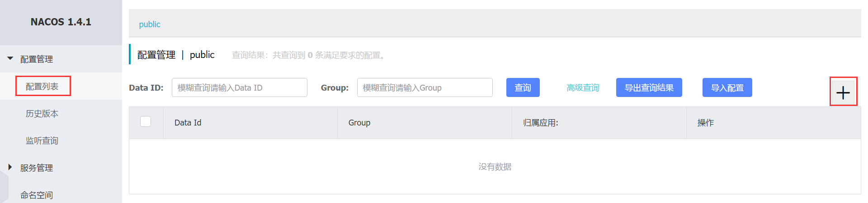Click the NACOS 1.4.1 title logo
Viewport: 868px width, 203px height.
[61, 22]
